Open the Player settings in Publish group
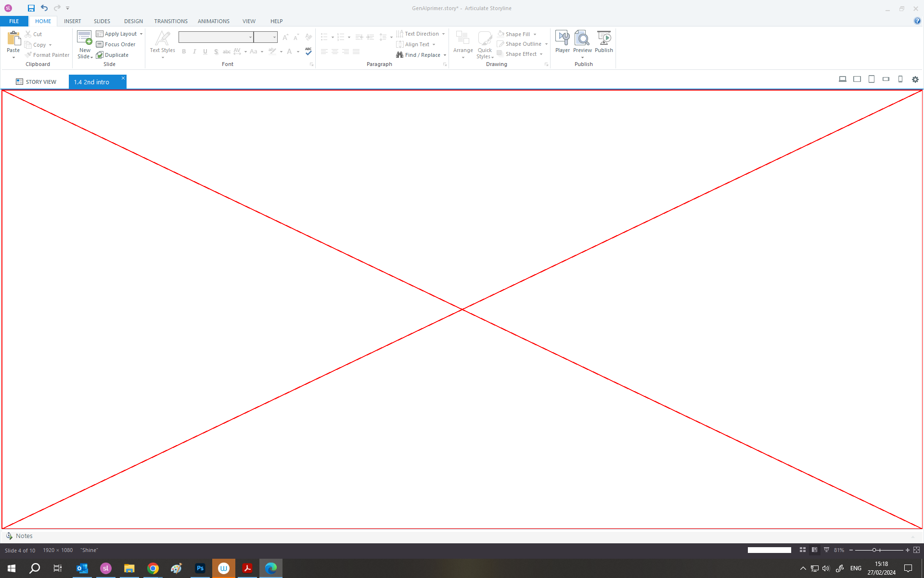The height and width of the screenshot is (578, 924). point(562,43)
